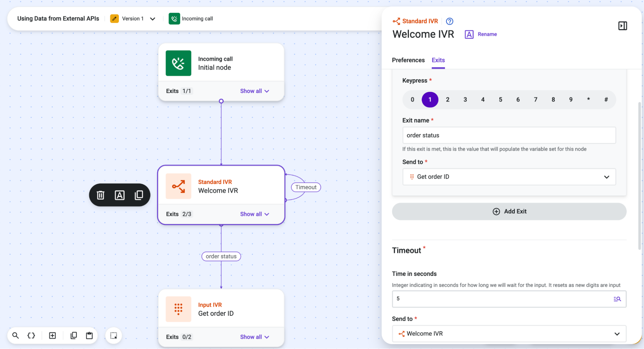
Task: Expand Show all on Incoming call node
Action: coord(255,91)
